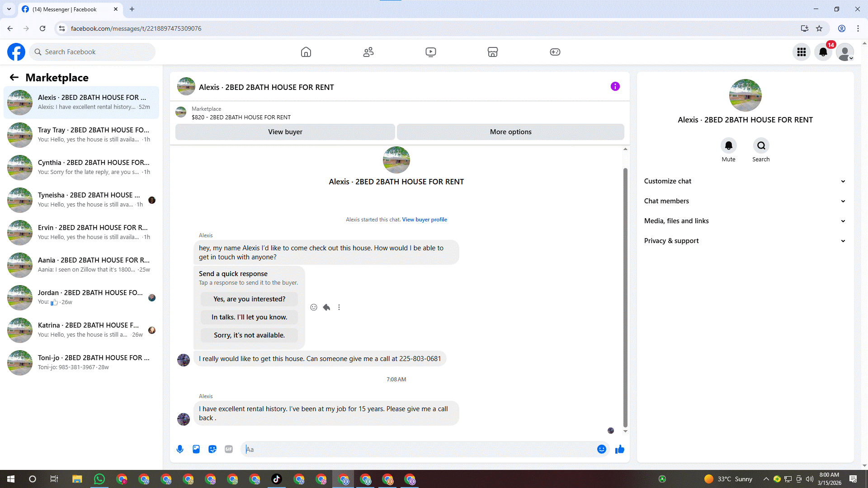
Task: Open site information icon in address bar
Action: point(62,28)
